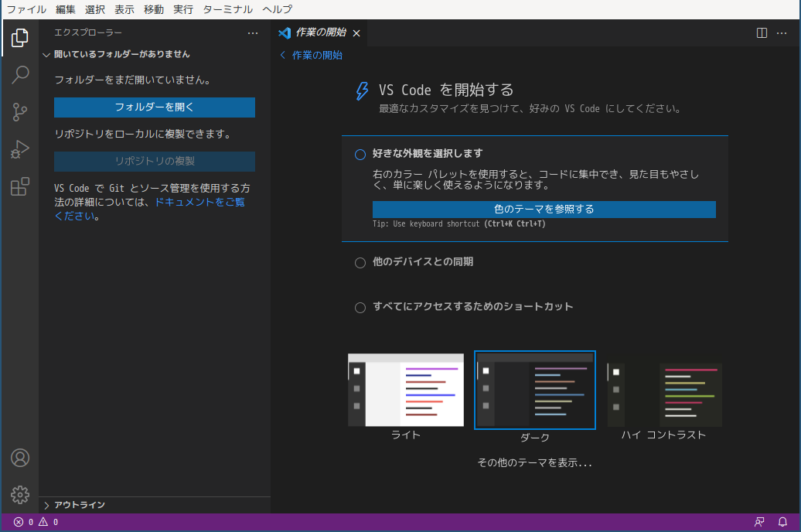Click the 好きな外観を選択します step title
The height and width of the screenshot is (532, 801).
[428, 154]
